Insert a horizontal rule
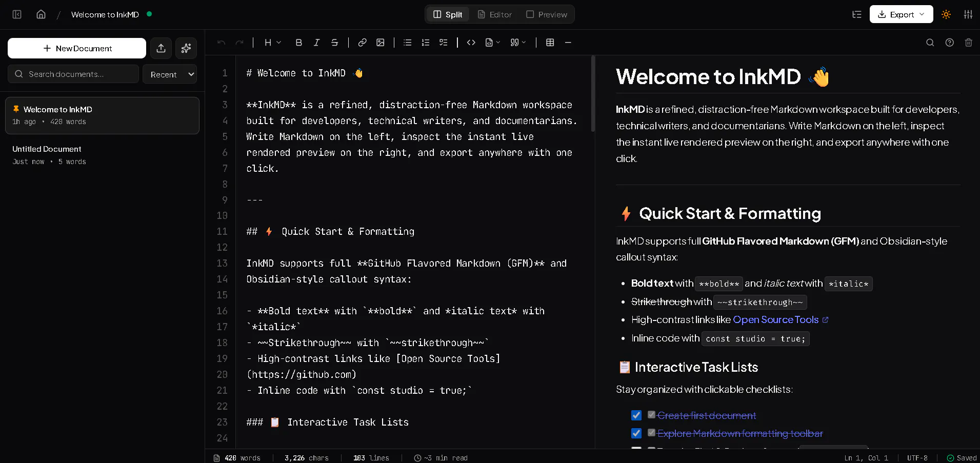The image size is (980, 463). click(x=568, y=43)
